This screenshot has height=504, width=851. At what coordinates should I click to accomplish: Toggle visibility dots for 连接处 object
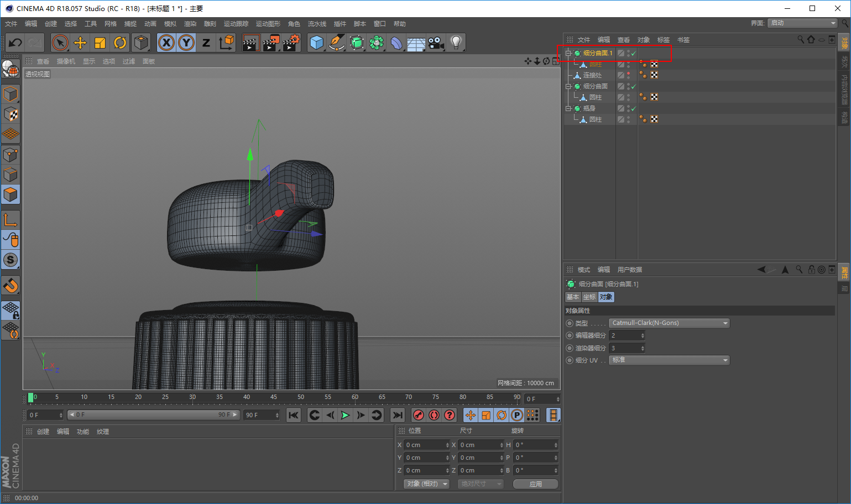629,75
